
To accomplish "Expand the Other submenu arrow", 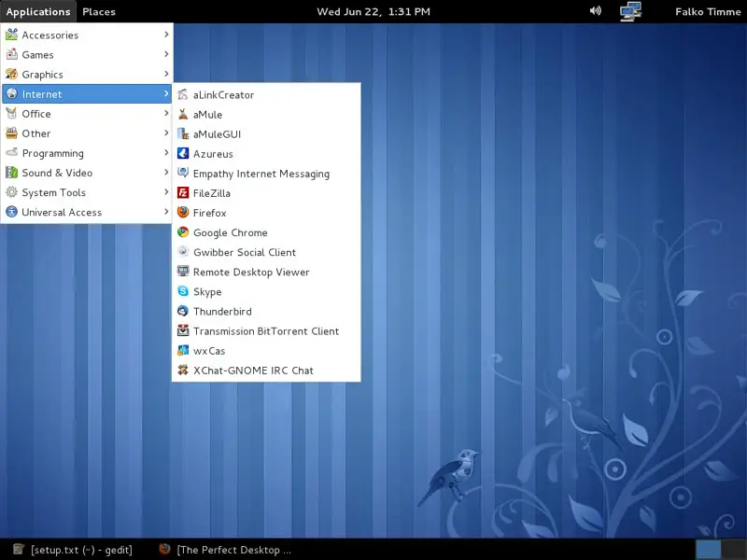I will click(166, 133).
